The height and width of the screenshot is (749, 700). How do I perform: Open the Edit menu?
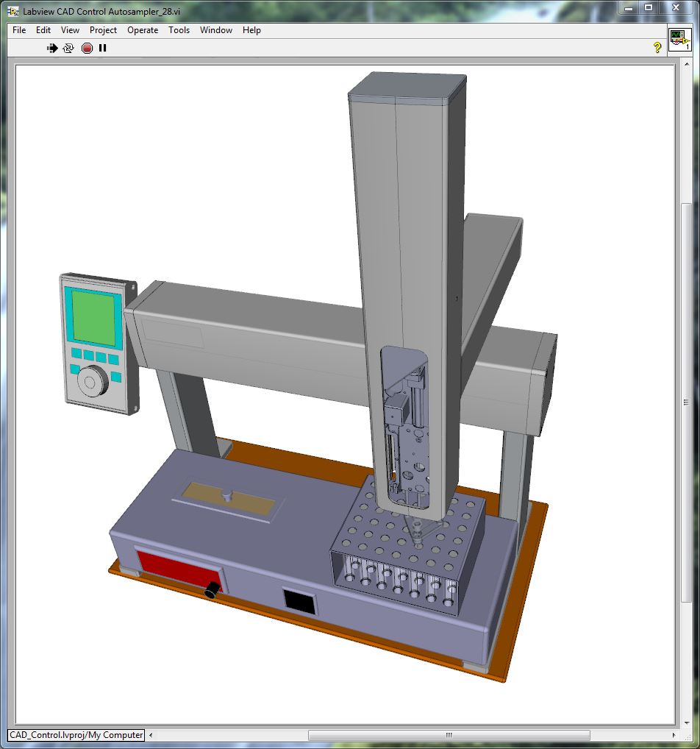pyautogui.click(x=43, y=30)
